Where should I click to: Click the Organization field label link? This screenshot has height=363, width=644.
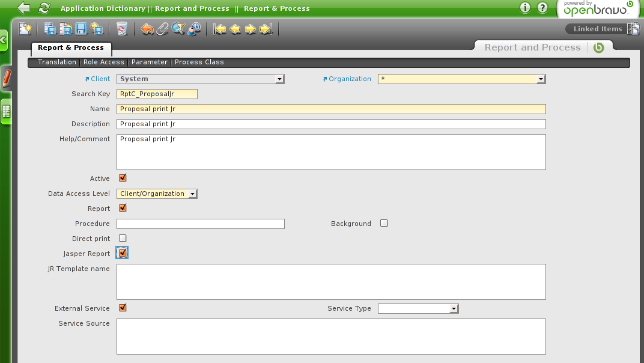(350, 79)
